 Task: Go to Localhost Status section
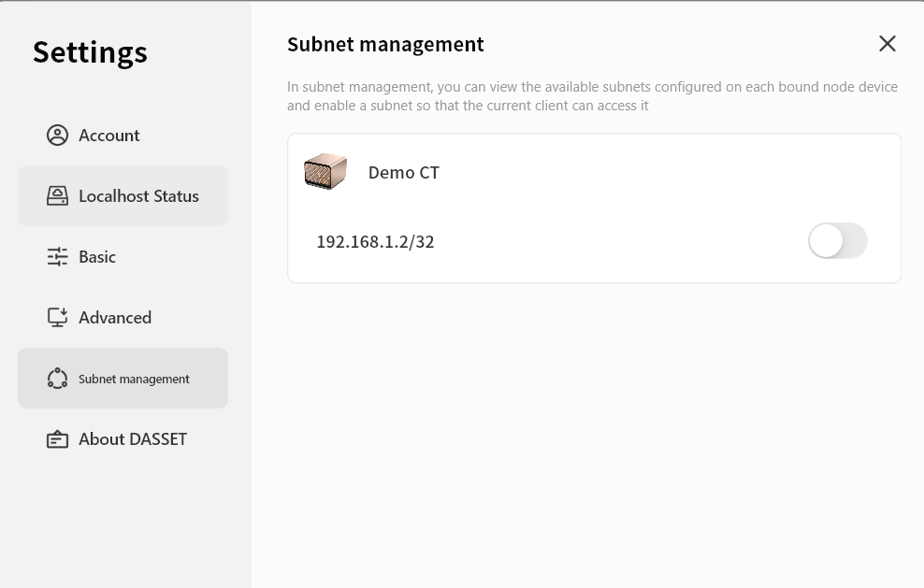point(138,196)
